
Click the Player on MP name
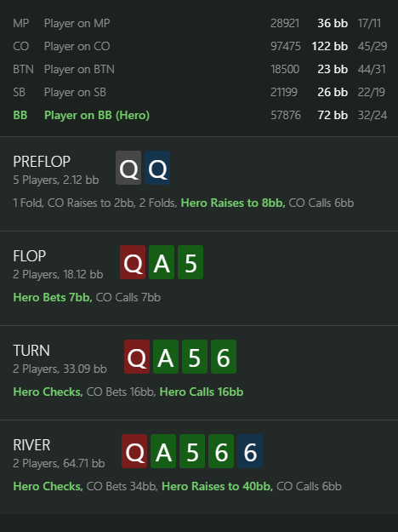pyautogui.click(x=77, y=23)
